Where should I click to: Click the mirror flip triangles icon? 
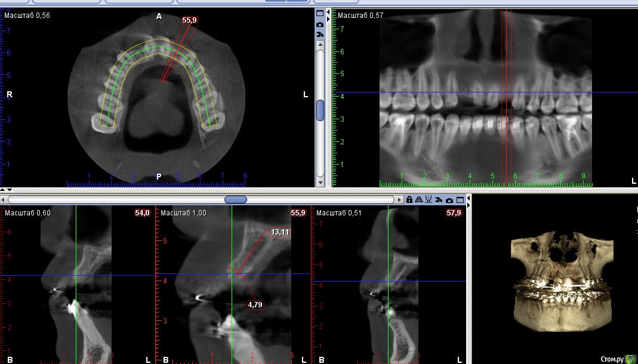click(419, 200)
